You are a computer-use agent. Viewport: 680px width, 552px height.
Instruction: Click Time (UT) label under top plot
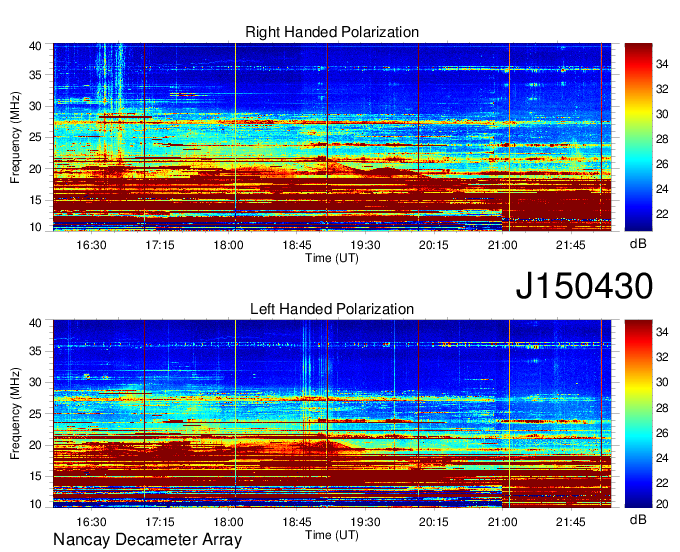[332, 258]
